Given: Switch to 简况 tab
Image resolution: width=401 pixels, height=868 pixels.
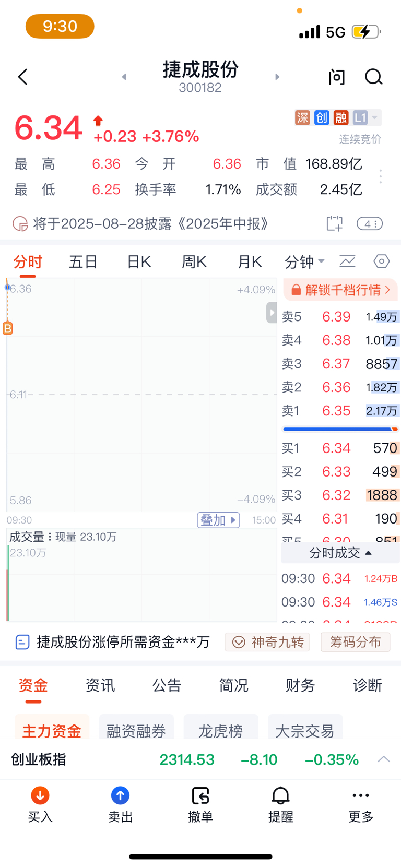Looking at the screenshot, I should coord(234,685).
